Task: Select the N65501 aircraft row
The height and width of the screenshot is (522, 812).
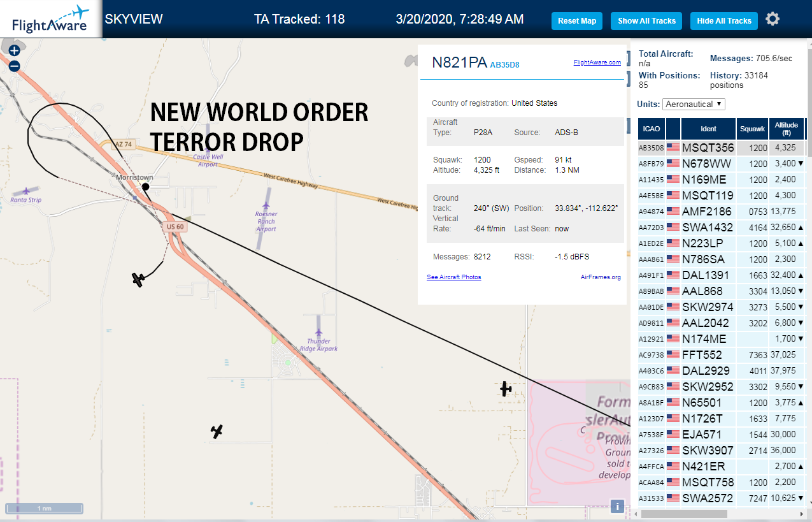Action: pyautogui.click(x=722, y=402)
